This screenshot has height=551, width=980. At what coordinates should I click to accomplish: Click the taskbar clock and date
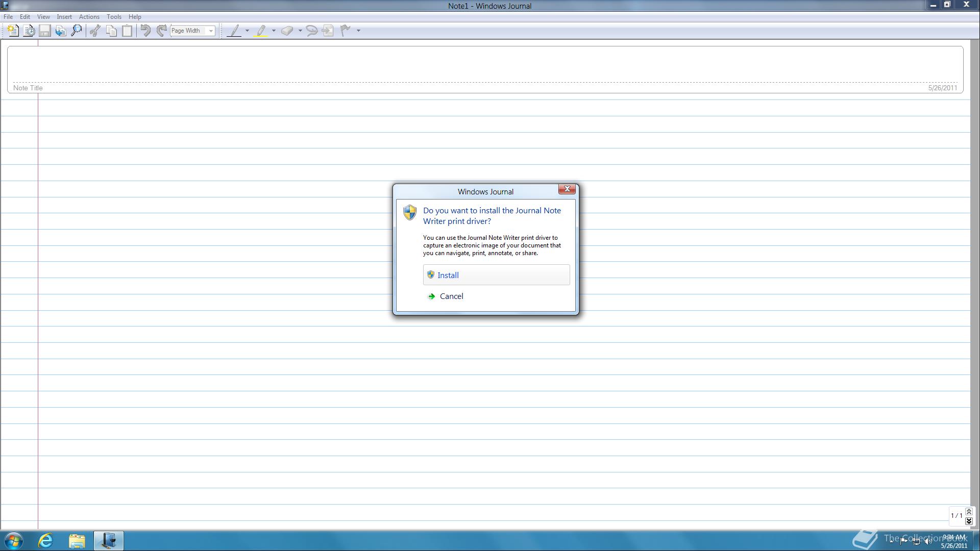pos(954,541)
